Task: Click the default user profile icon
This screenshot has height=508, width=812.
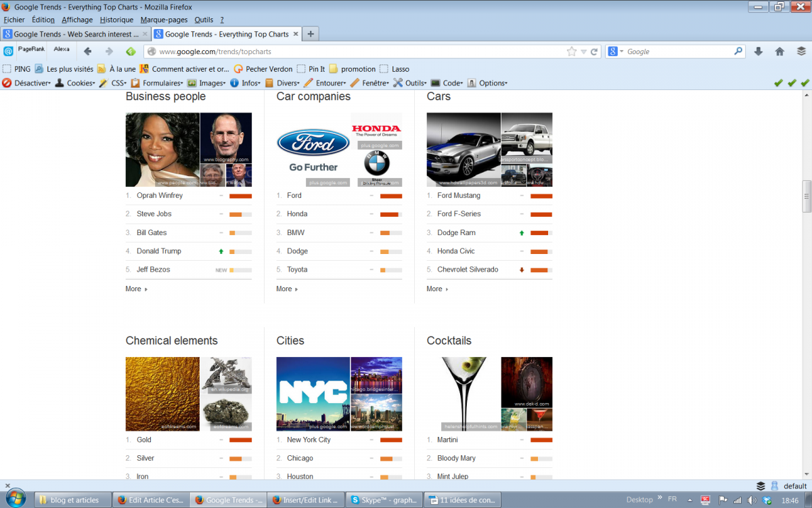Action: click(x=775, y=486)
